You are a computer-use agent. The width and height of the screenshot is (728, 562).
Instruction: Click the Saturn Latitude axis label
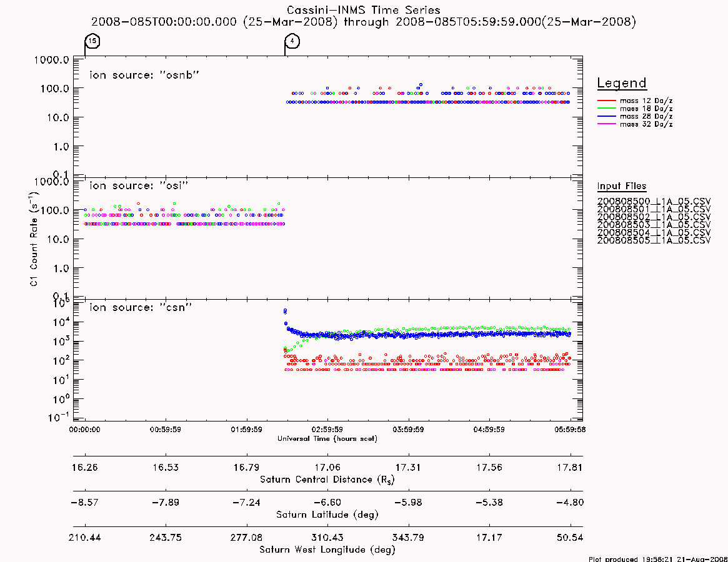click(327, 515)
